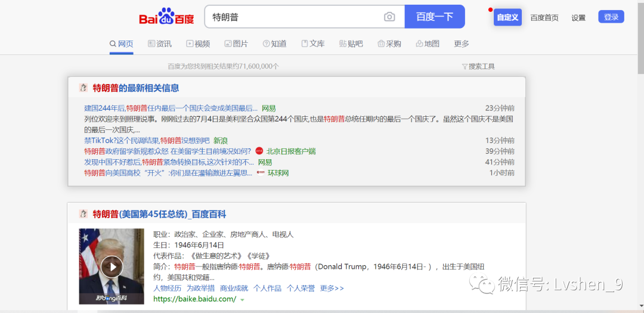Click 环球网 source name
Viewport: 644px width, 313px height.
coord(278,173)
